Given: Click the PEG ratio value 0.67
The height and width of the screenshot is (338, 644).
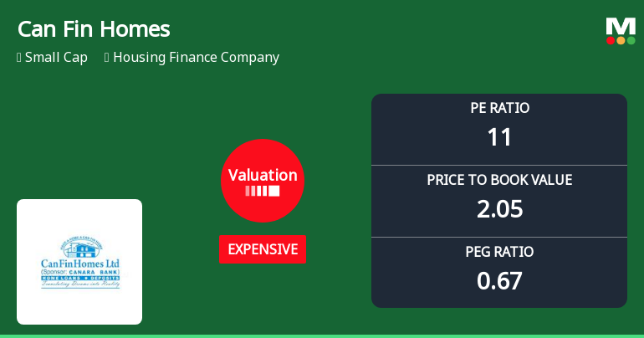Looking at the screenshot, I should click(499, 280).
